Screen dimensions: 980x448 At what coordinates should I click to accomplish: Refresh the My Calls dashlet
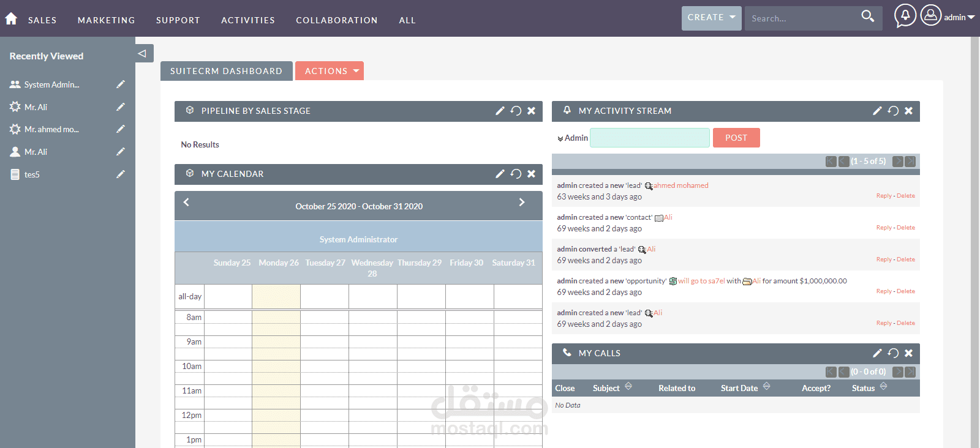pyautogui.click(x=893, y=353)
